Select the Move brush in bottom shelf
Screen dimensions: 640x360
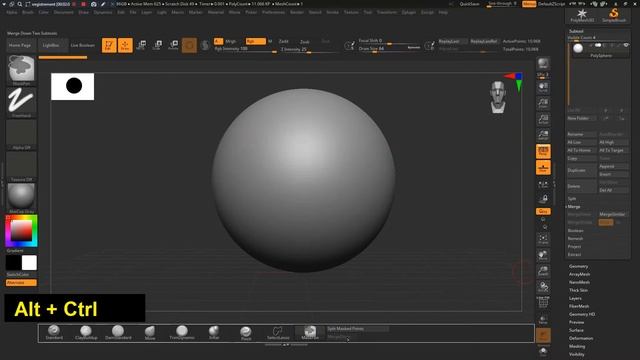tap(150, 333)
